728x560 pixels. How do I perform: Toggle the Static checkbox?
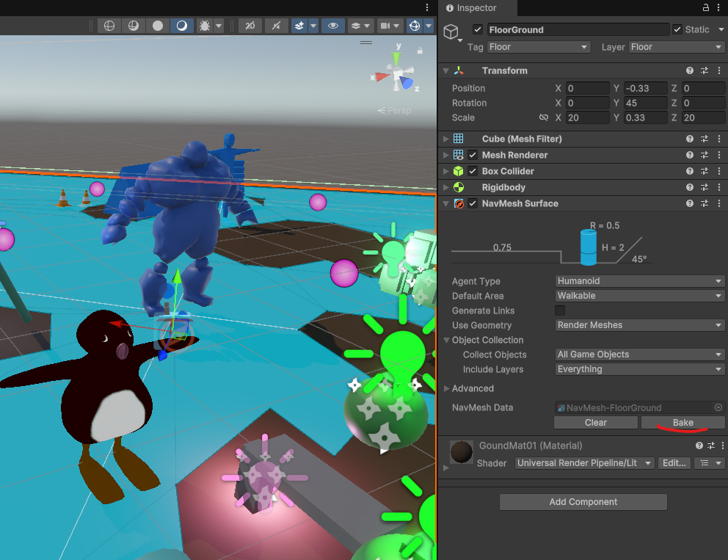tap(677, 29)
